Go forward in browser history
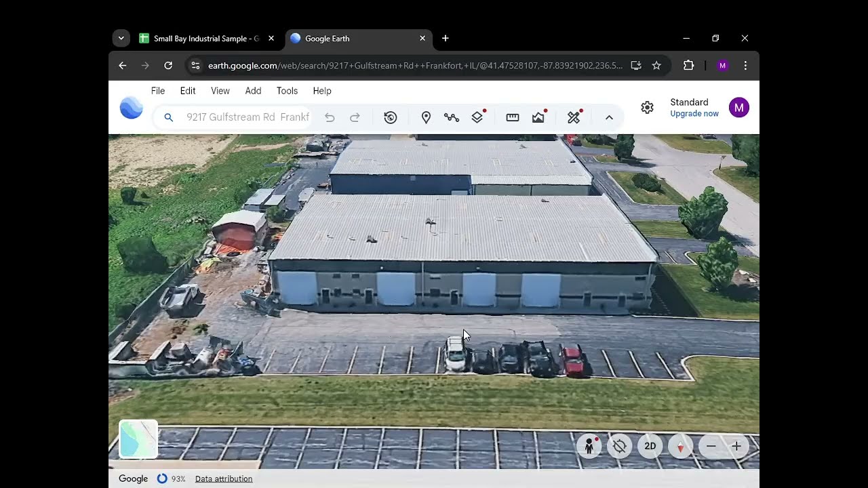Screen dimensions: 868x488 (145, 66)
